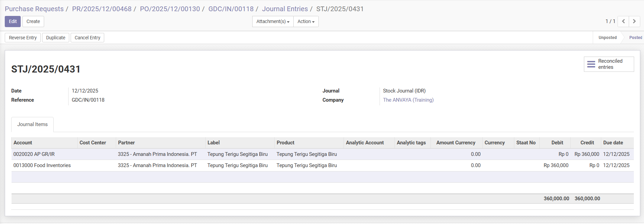
Task: Click the Edit button
Action: (13, 21)
